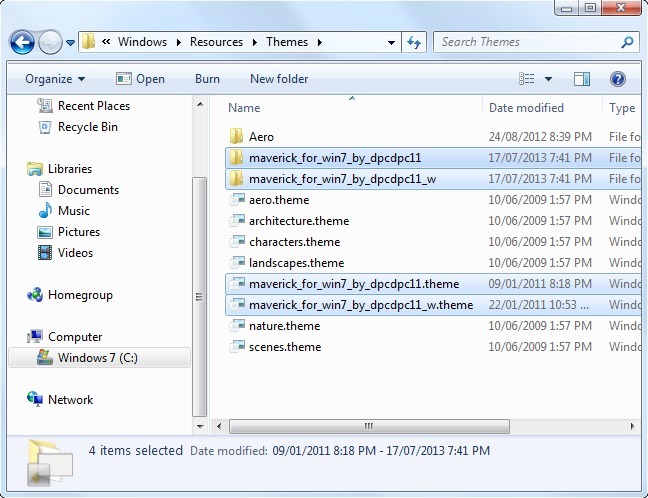The image size is (648, 498).
Task: Click the magnifier search icon
Action: coord(628,42)
